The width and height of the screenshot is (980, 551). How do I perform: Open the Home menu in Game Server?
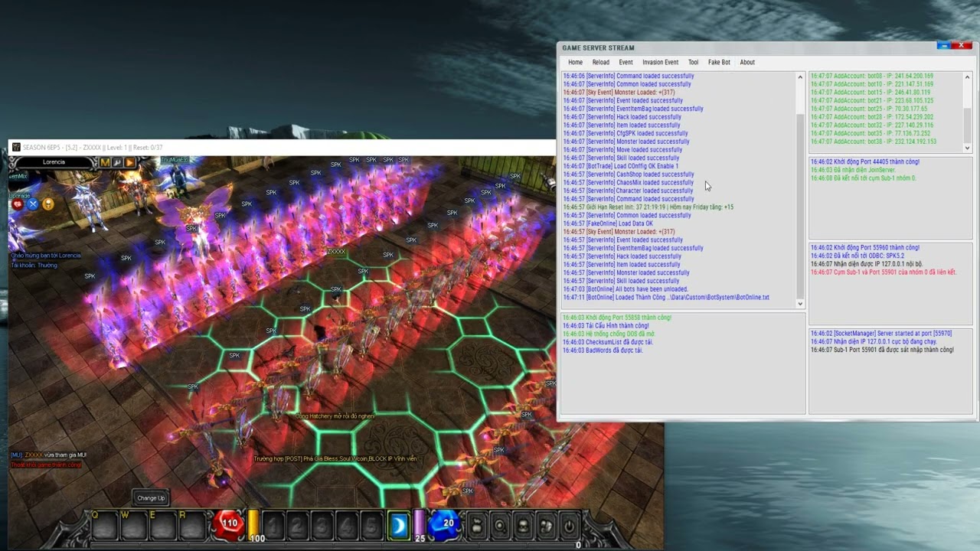tap(575, 63)
